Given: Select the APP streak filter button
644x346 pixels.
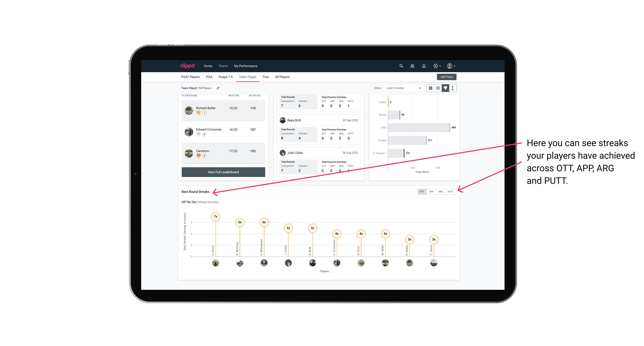Looking at the screenshot, I should pos(431,191).
